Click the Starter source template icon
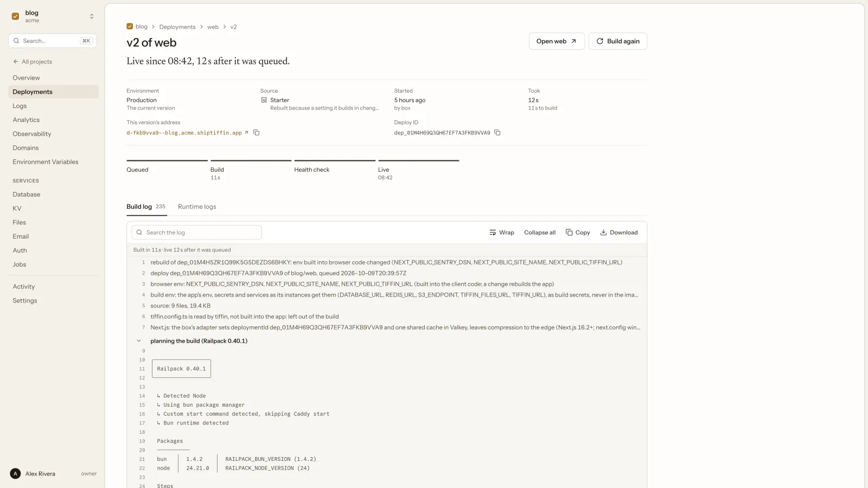Viewport: 868px width, 488px height. pyautogui.click(x=264, y=100)
